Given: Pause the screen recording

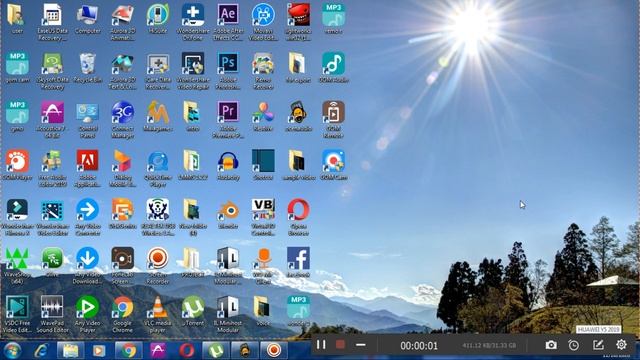Looking at the screenshot, I should coord(321,345).
